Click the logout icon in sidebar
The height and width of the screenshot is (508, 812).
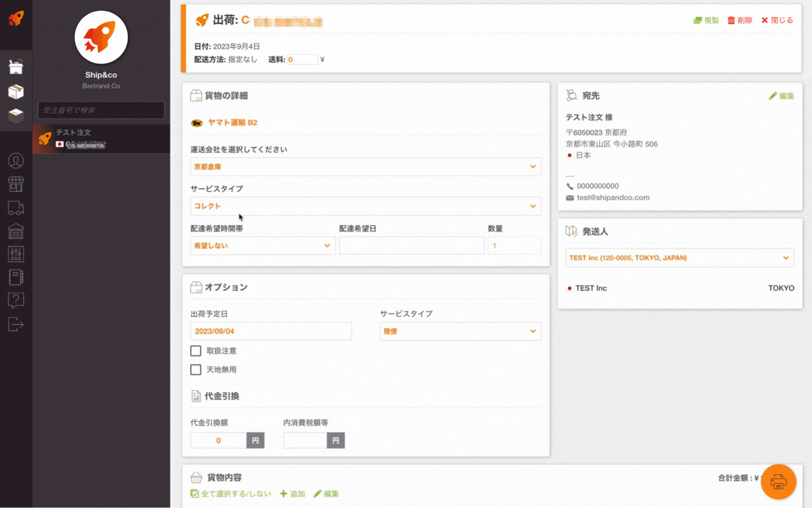[x=16, y=324]
